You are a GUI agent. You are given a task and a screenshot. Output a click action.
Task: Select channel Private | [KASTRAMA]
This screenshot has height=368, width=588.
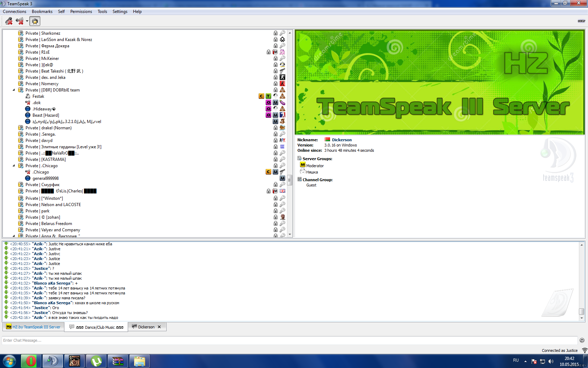click(x=45, y=159)
